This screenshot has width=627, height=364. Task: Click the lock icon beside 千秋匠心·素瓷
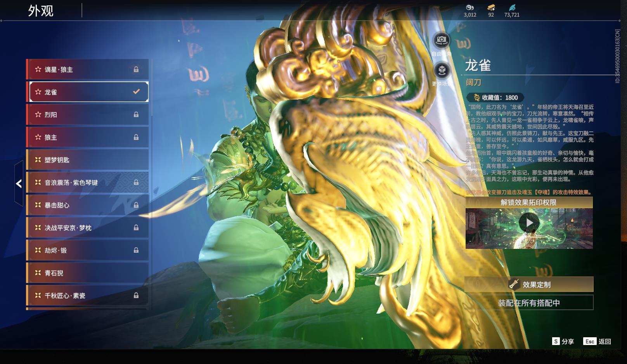136,295
